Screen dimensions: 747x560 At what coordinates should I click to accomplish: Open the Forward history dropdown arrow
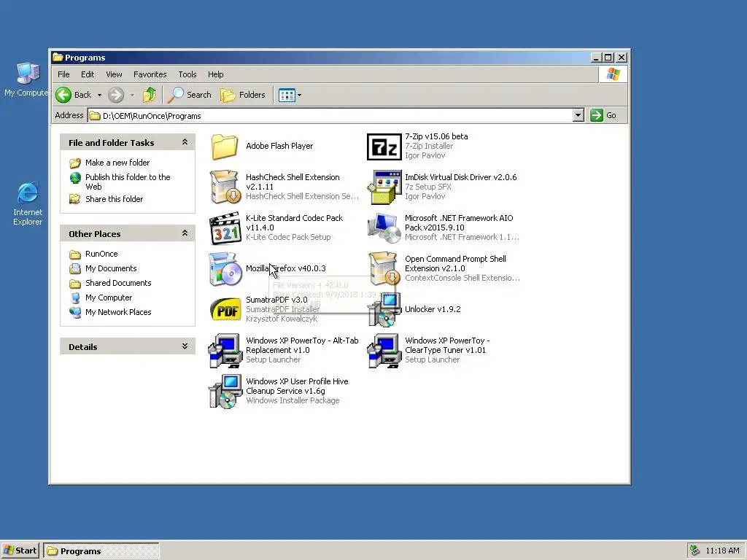(133, 96)
